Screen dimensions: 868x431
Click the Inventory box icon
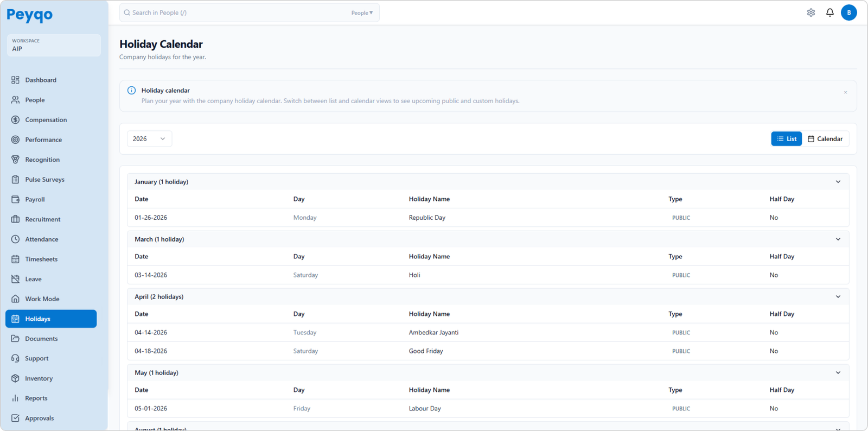click(15, 378)
